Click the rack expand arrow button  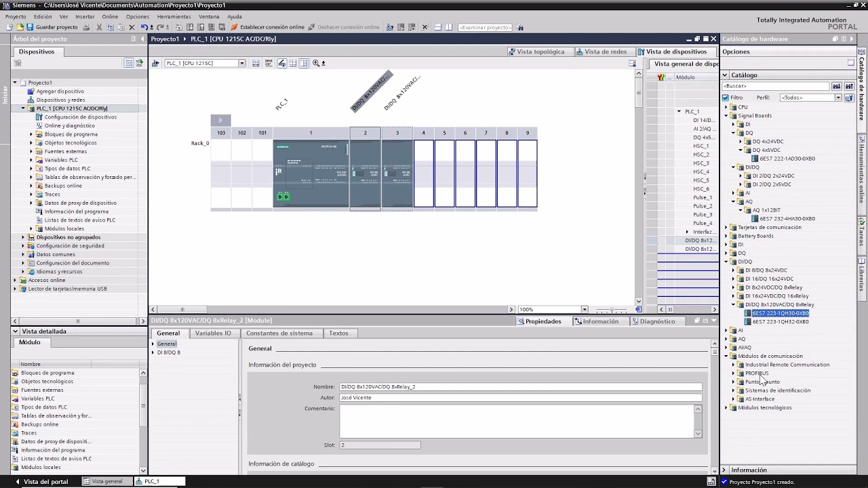220,120
